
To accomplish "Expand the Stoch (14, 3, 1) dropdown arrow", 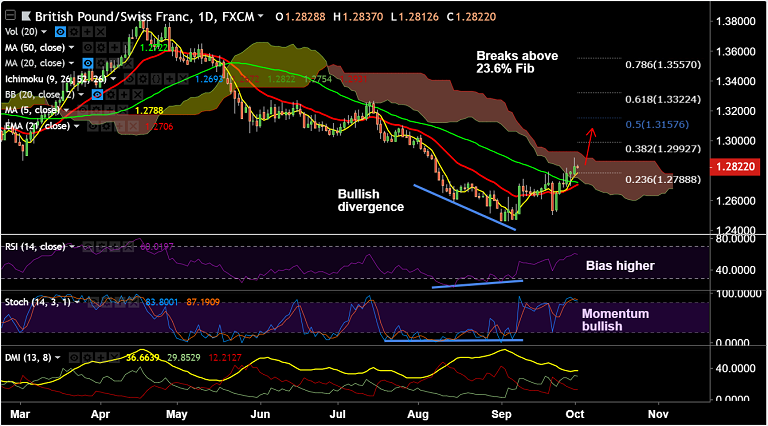I will (x=77, y=302).
